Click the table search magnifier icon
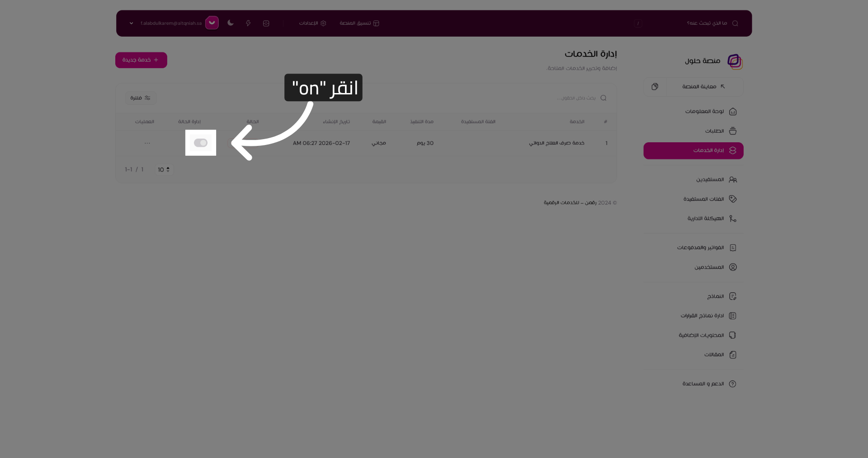 [x=603, y=98]
